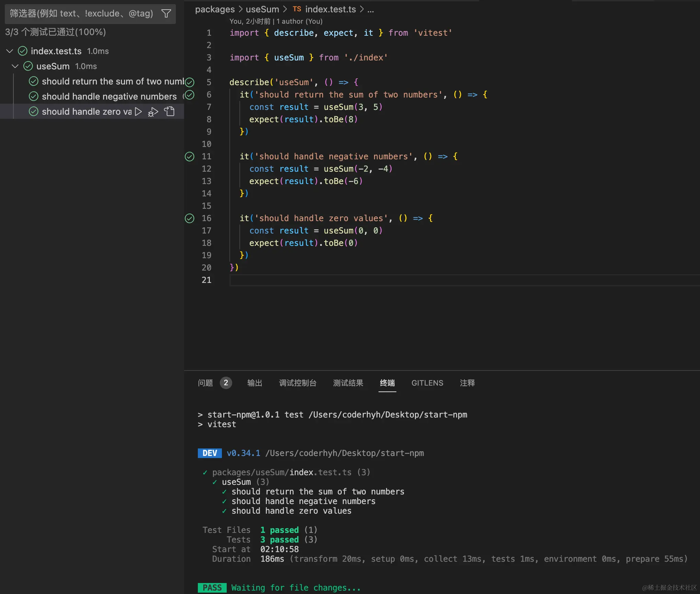Viewport: 700px width, 594px height.
Task: Switch to the 调试控制台 panel tab
Action: (x=298, y=383)
